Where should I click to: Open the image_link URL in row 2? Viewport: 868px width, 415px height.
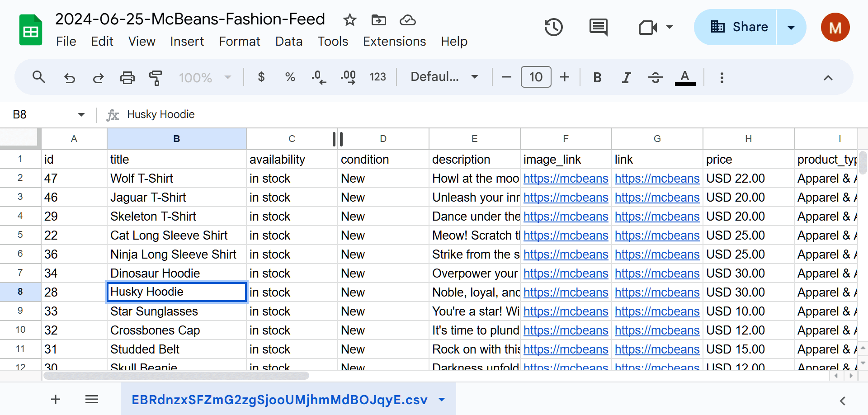pos(566,178)
